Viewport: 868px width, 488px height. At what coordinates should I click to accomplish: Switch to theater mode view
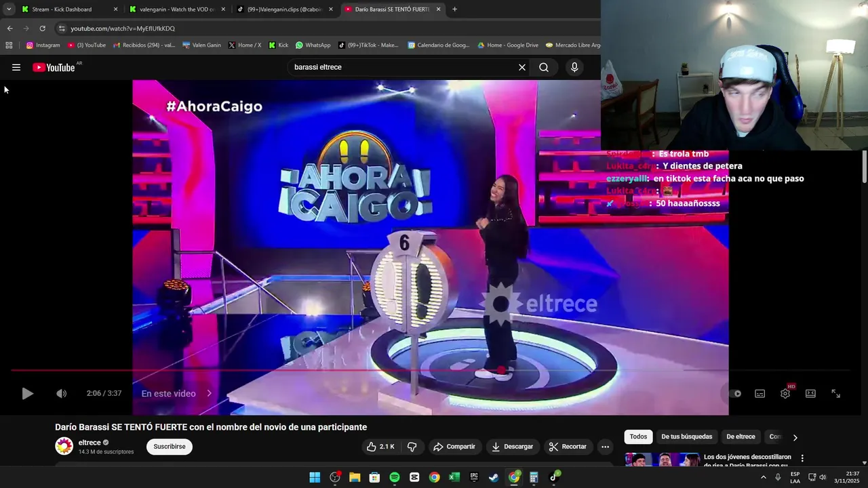810,393
